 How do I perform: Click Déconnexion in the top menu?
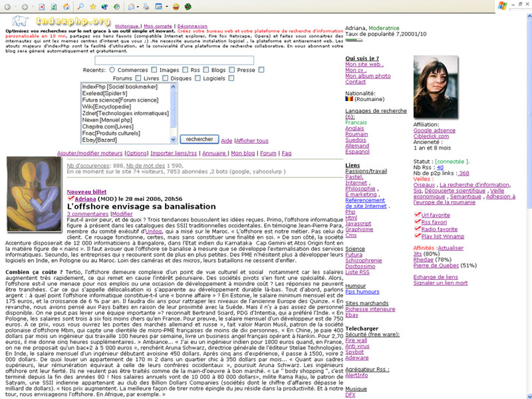[x=192, y=26]
